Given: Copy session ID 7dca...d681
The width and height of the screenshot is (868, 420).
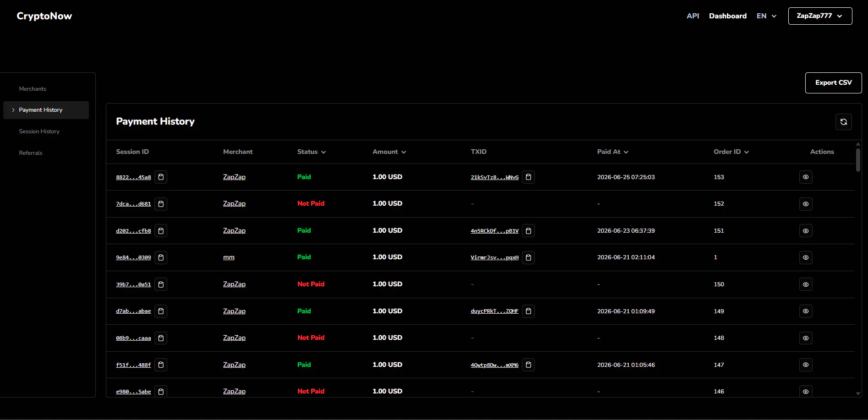Looking at the screenshot, I should pyautogui.click(x=161, y=204).
